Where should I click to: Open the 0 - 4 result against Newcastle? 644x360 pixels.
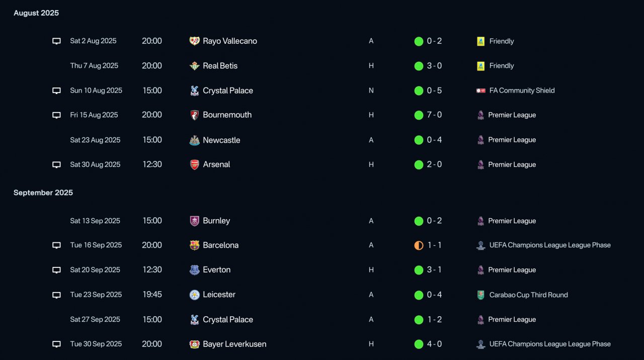[434, 140]
